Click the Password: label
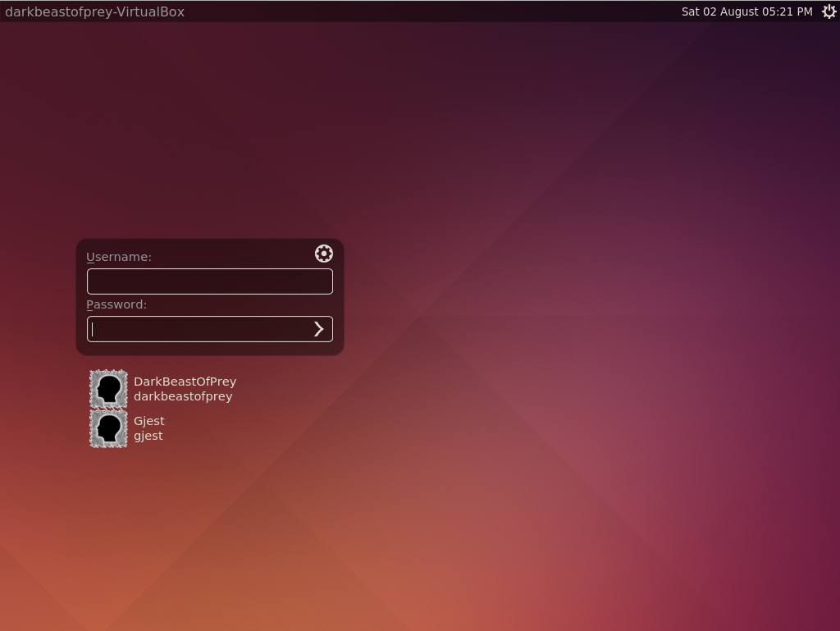This screenshot has width=840, height=631. tap(116, 304)
